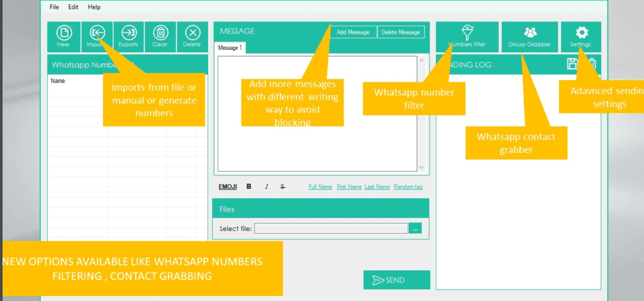This screenshot has width=644, height=301.
Task: Launch the Group Grabber tool
Action: tap(530, 36)
